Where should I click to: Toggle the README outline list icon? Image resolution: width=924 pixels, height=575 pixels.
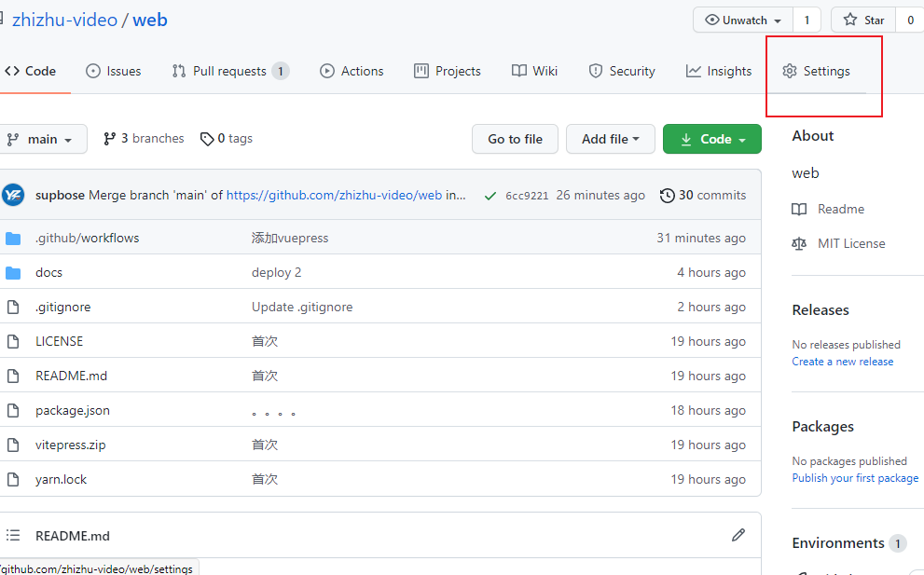click(x=13, y=536)
